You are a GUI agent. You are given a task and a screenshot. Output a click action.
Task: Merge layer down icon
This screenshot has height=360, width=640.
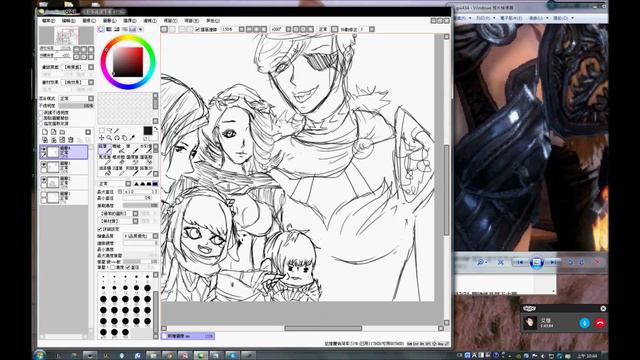54,140
